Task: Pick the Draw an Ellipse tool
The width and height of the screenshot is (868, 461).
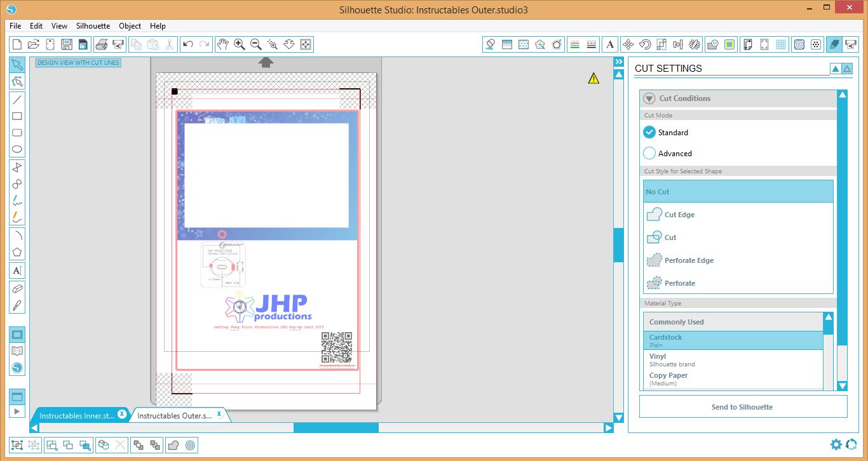Action: 17,150
